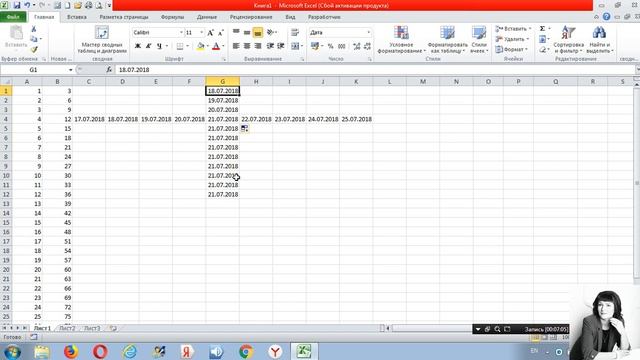
Task: Decrease decimal places
Action: [367, 46]
